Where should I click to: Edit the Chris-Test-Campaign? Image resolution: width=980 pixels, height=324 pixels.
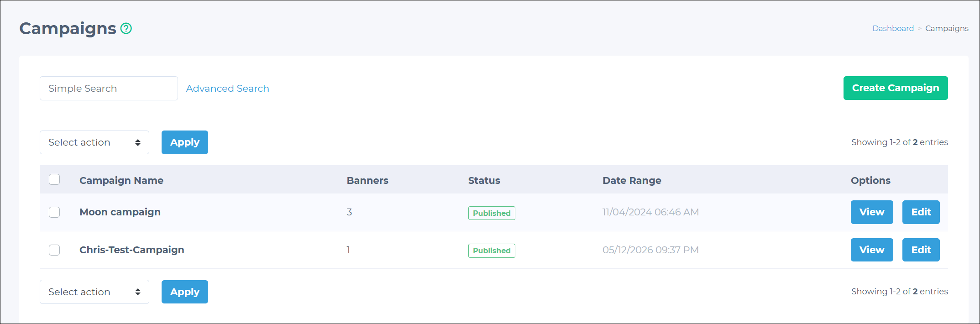pyautogui.click(x=921, y=250)
